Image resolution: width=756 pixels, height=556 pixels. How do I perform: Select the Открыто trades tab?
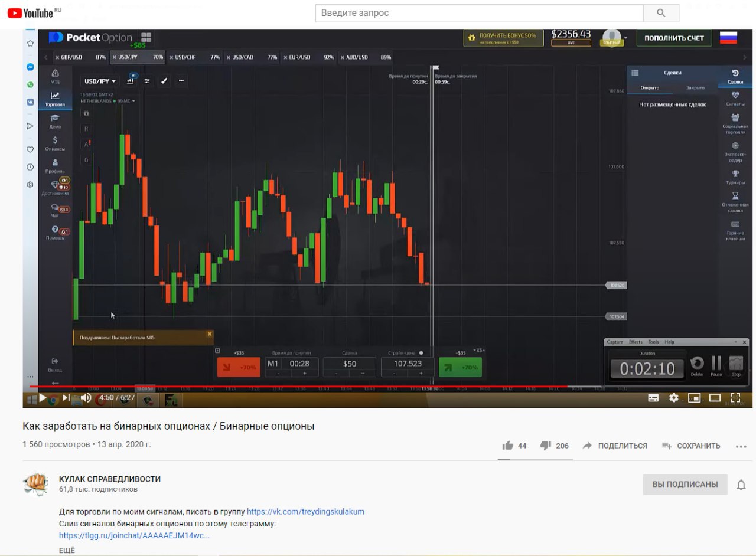point(650,88)
